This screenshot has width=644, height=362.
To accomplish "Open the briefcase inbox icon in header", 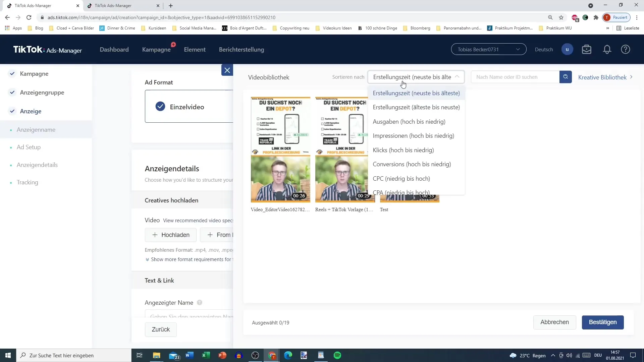I will tap(587, 49).
